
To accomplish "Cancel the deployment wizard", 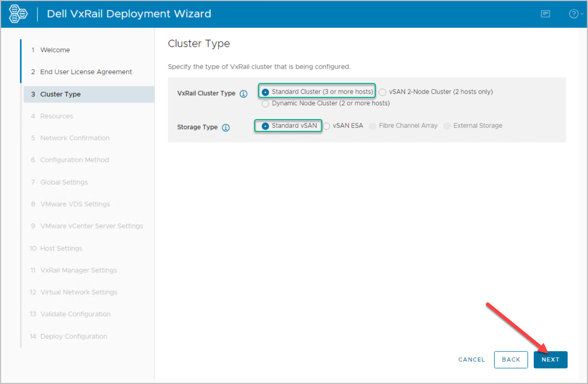I will coord(471,360).
